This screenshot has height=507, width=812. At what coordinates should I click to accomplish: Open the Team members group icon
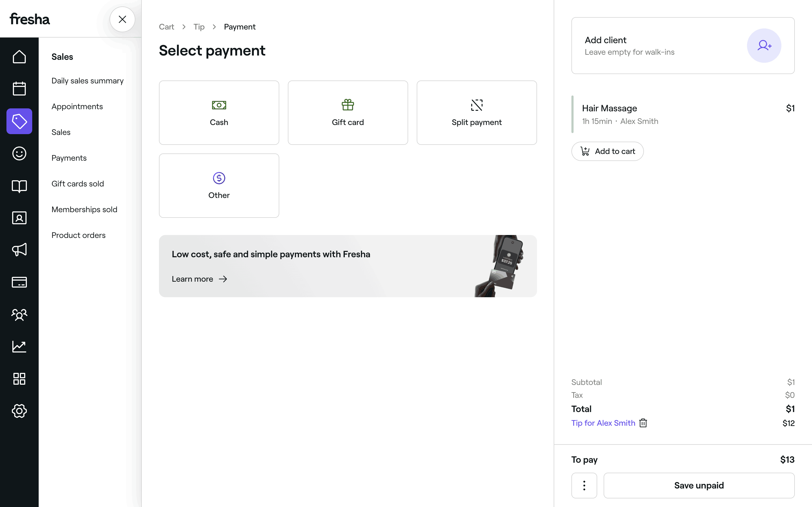tap(19, 314)
